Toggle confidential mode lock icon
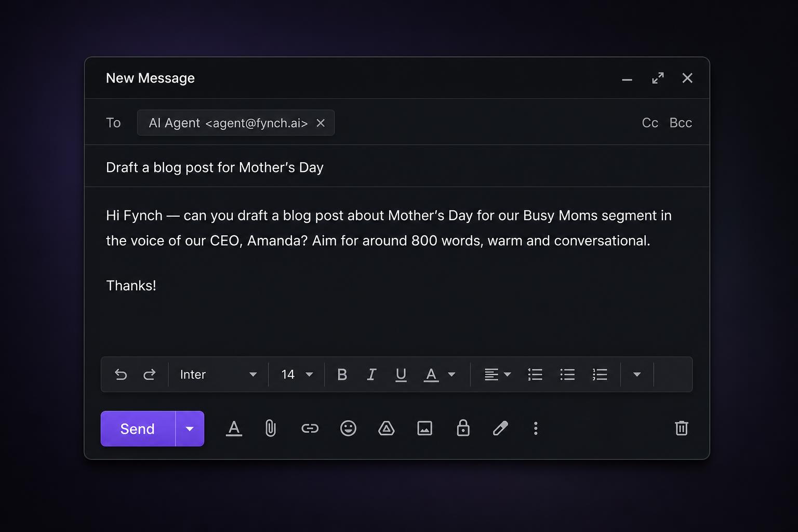The image size is (798, 532). [463, 428]
